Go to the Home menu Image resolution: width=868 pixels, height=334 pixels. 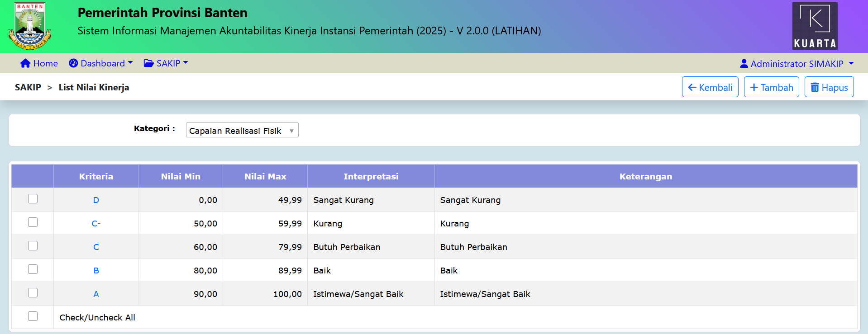pos(39,63)
